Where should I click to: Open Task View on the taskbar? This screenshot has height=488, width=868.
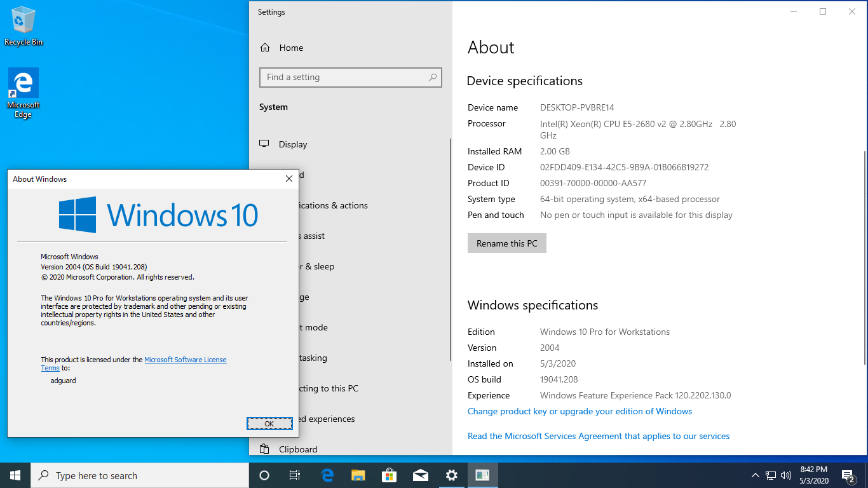[295, 475]
